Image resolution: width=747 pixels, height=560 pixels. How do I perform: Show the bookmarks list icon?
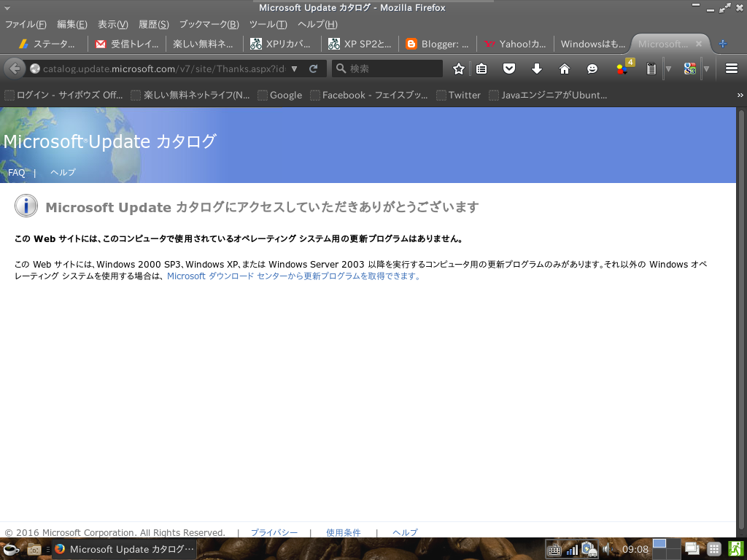[x=481, y=69]
